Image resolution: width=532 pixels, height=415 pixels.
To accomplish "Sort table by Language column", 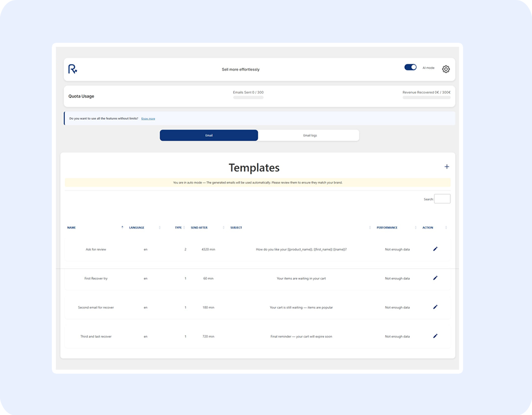I will click(137, 228).
